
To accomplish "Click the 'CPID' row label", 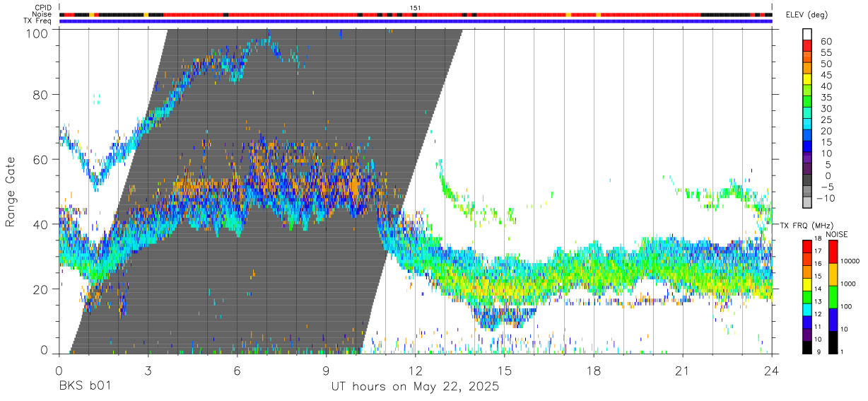I will (42, 8).
